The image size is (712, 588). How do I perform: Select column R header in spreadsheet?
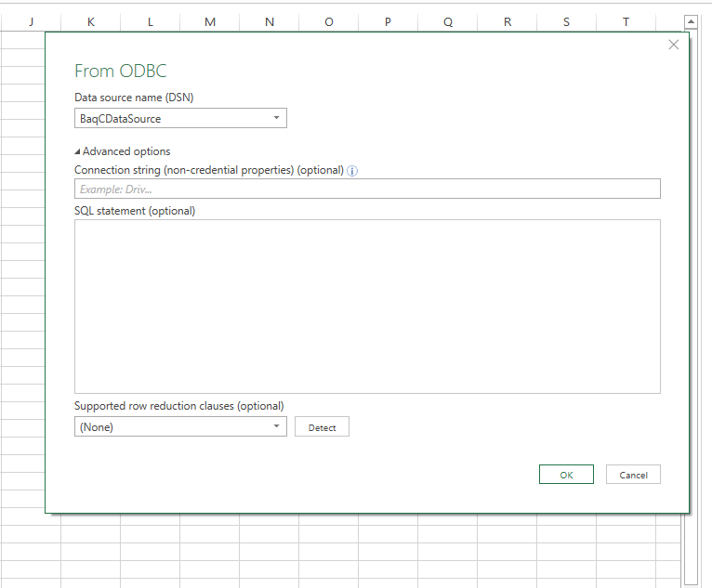coord(508,21)
